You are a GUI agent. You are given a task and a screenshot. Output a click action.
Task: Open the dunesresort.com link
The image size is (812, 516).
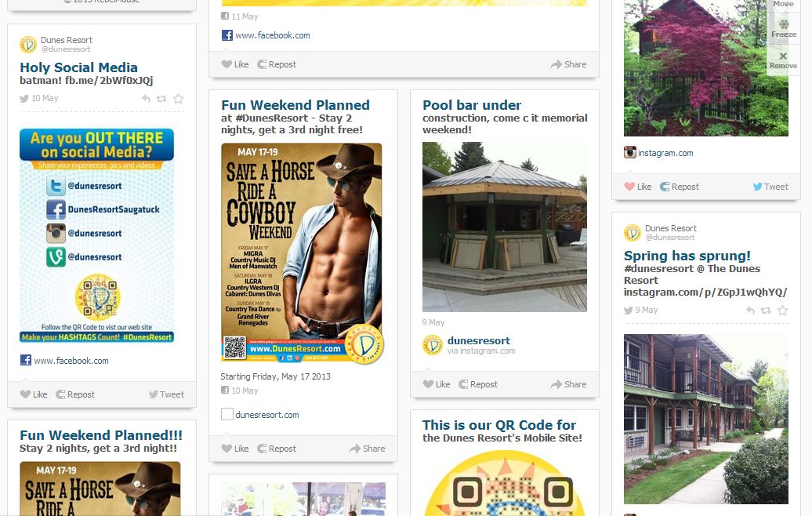pyautogui.click(x=266, y=415)
